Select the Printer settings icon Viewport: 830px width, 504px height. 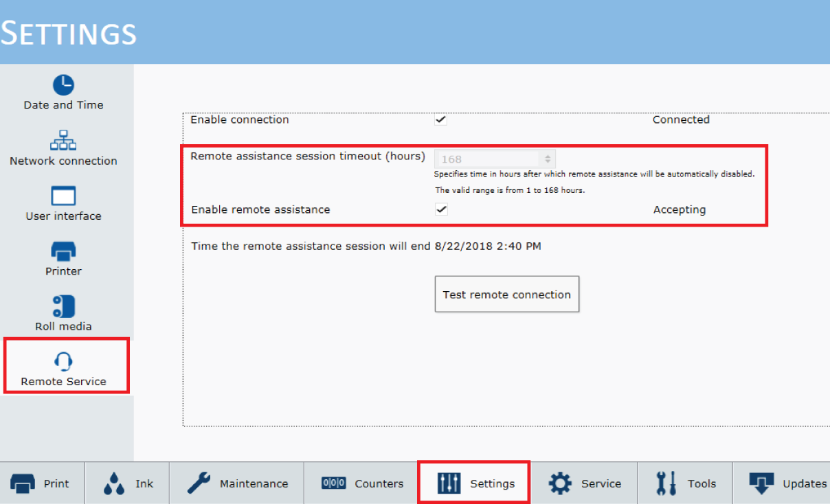pos(63,251)
